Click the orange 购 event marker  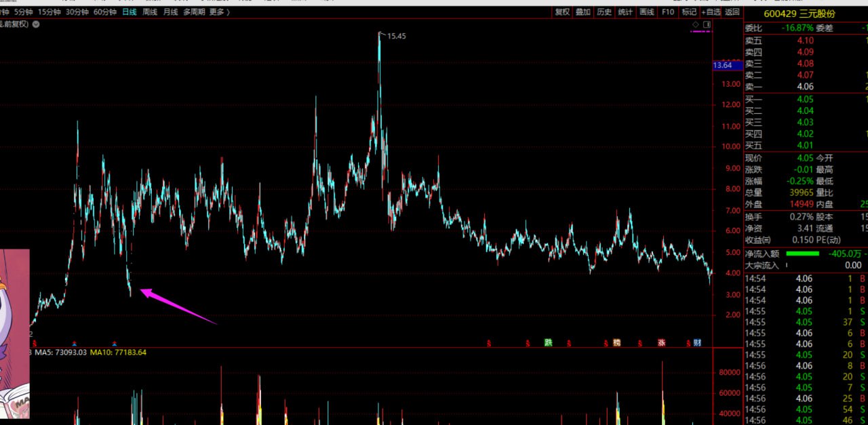point(616,342)
